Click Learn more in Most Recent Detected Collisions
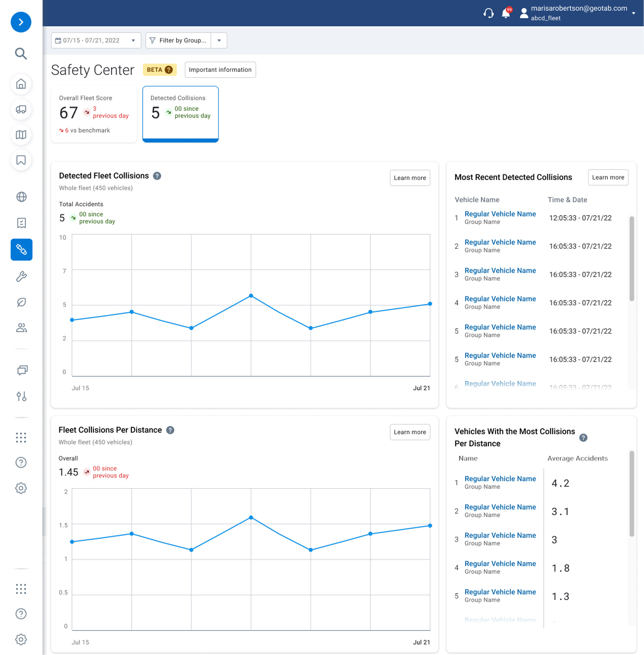 pos(608,178)
